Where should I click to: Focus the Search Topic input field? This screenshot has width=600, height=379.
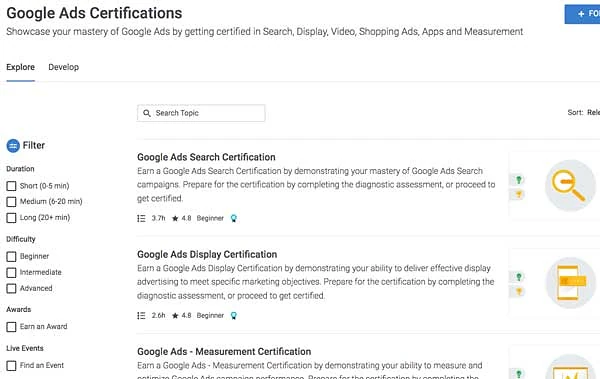201,113
